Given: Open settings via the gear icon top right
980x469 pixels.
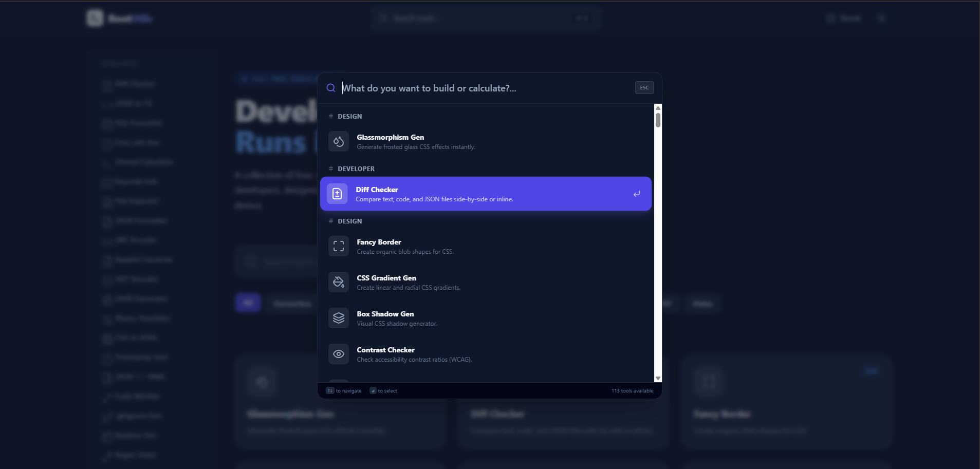Looking at the screenshot, I should 882,18.
